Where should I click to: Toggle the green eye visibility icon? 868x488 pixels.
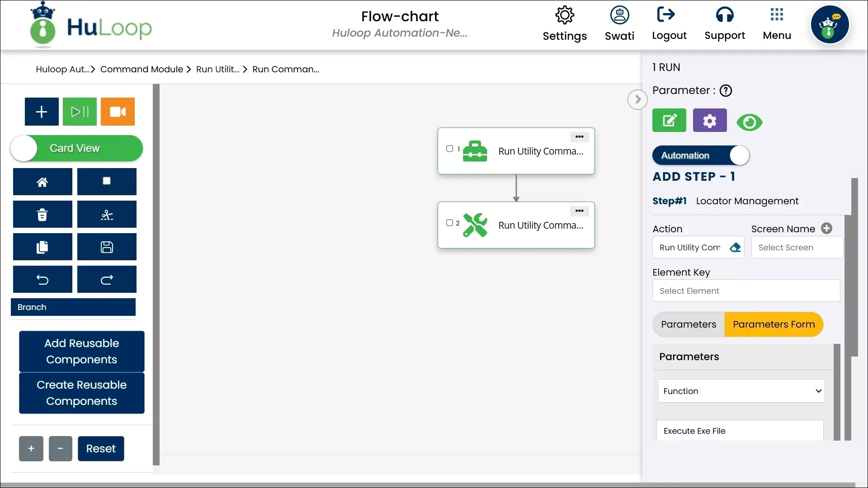point(749,122)
